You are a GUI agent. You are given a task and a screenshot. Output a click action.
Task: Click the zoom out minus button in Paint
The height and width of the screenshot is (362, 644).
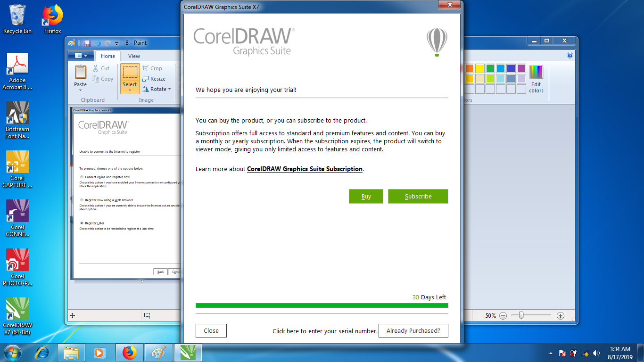pos(503,316)
